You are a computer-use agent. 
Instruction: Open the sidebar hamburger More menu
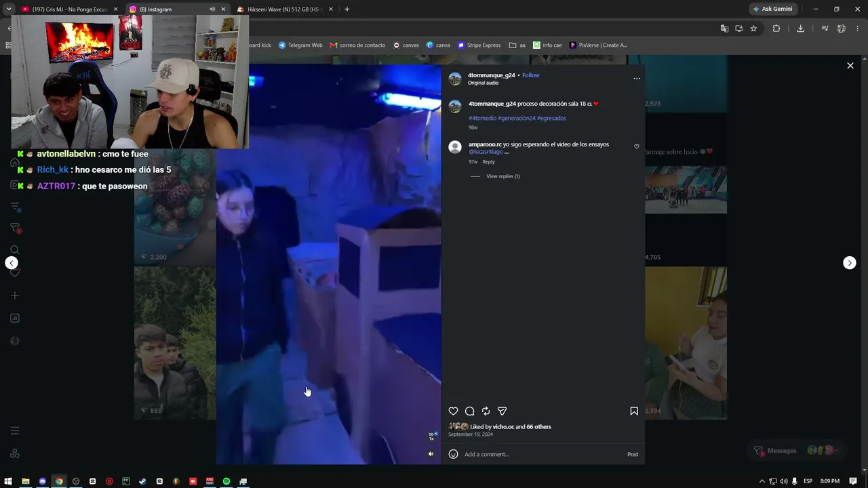[15, 431]
